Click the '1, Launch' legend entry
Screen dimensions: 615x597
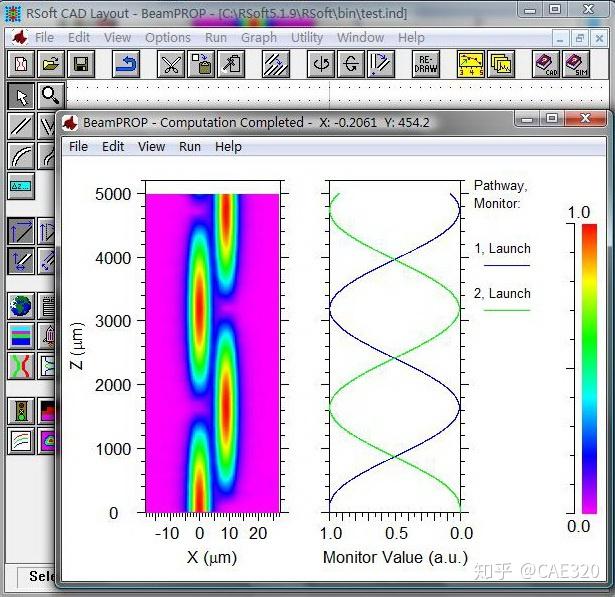click(x=502, y=249)
